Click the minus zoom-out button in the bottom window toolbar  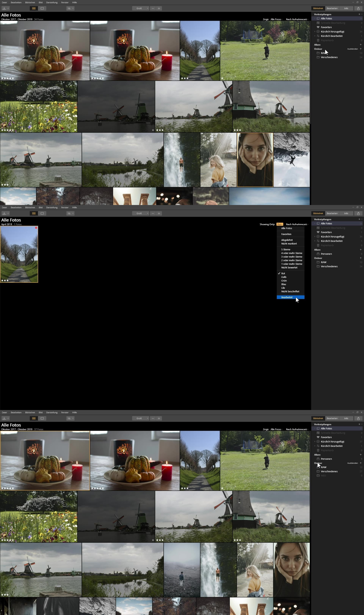pyautogui.click(x=153, y=418)
